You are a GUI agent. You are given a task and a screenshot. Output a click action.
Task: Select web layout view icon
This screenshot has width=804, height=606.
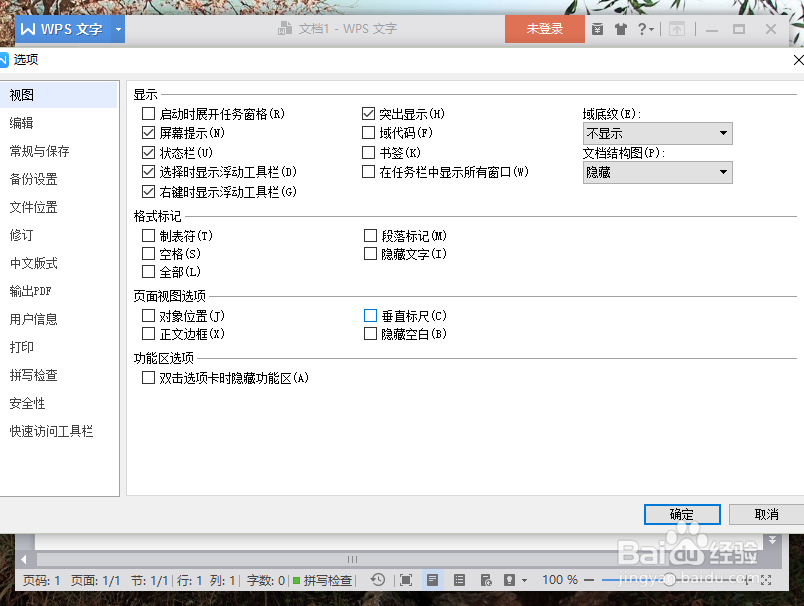(486, 580)
